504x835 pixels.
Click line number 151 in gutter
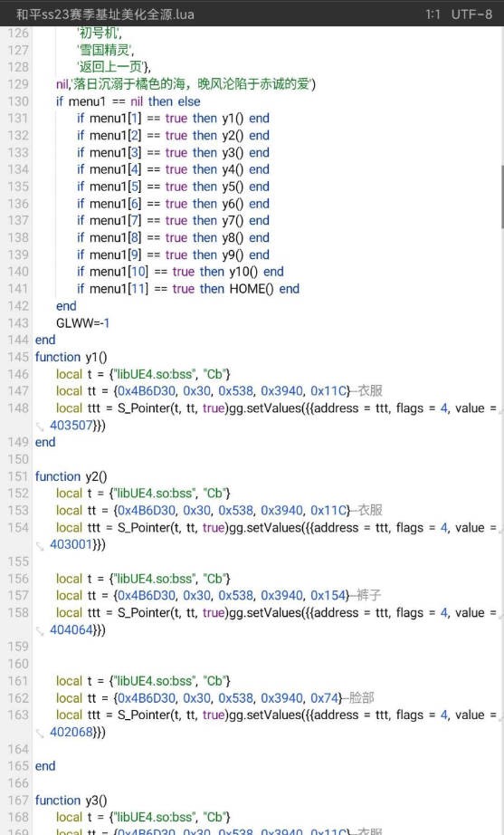click(18, 476)
